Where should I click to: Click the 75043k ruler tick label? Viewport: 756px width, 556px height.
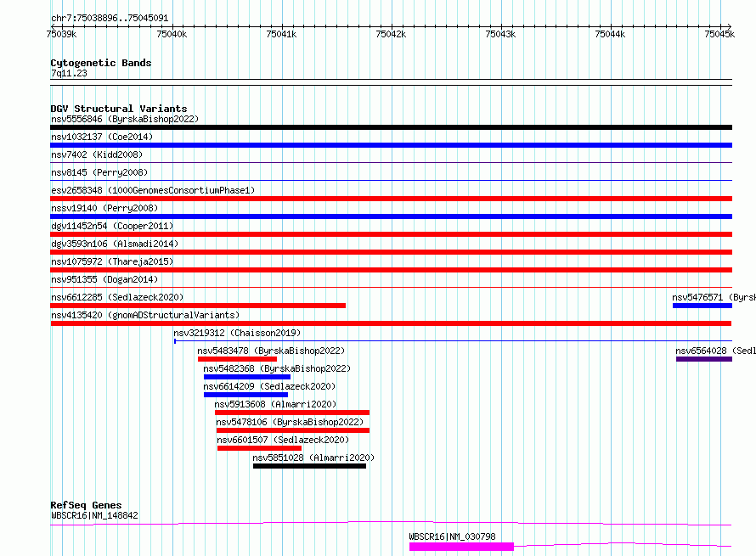[x=500, y=34]
